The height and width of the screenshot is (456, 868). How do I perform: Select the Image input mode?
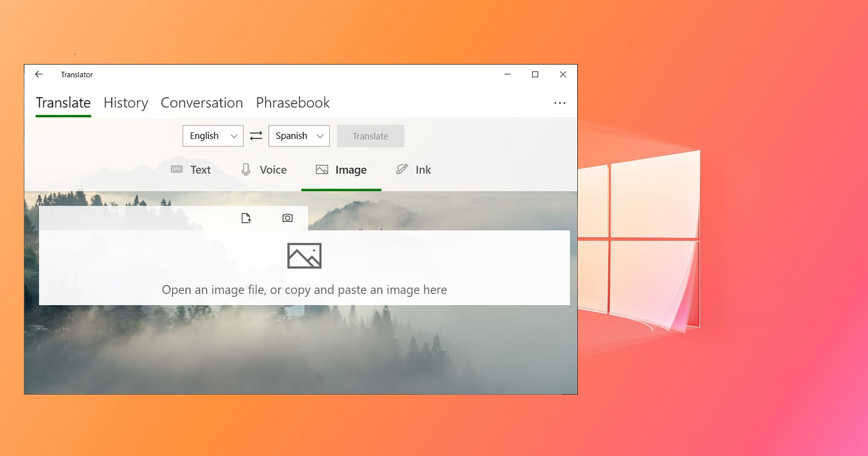341,170
